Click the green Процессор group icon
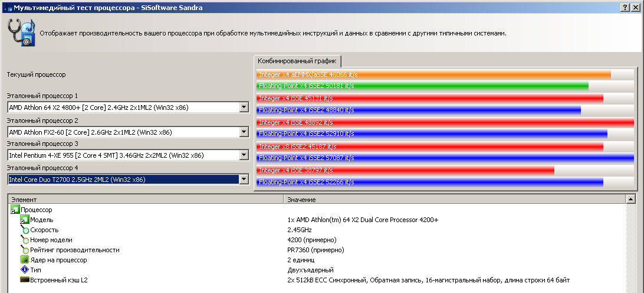The image size is (644, 293). tap(15, 210)
